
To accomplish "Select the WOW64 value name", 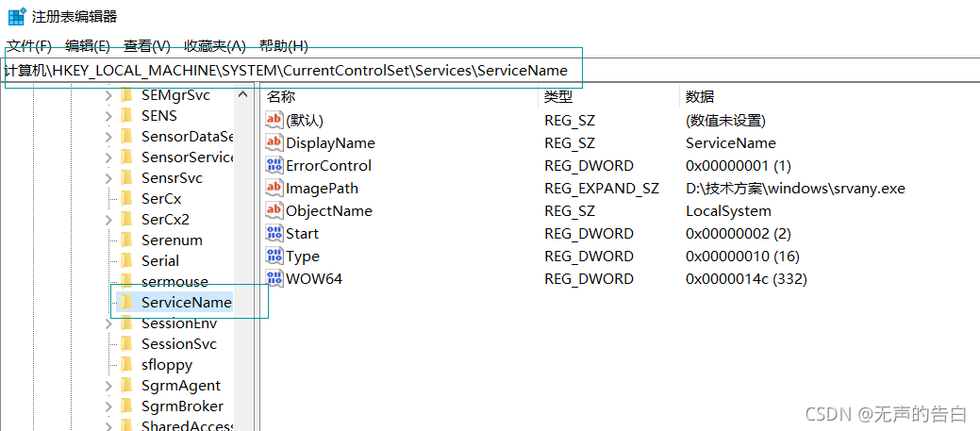I will pos(314,278).
